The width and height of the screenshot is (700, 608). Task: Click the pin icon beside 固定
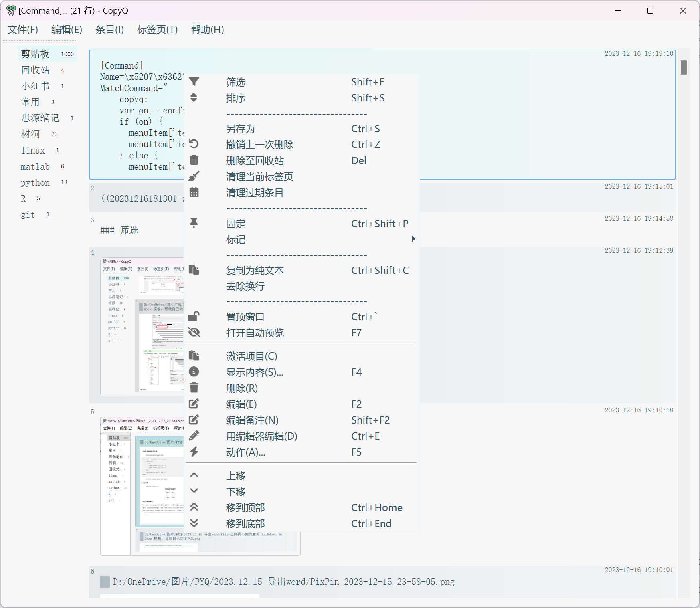click(x=194, y=223)
